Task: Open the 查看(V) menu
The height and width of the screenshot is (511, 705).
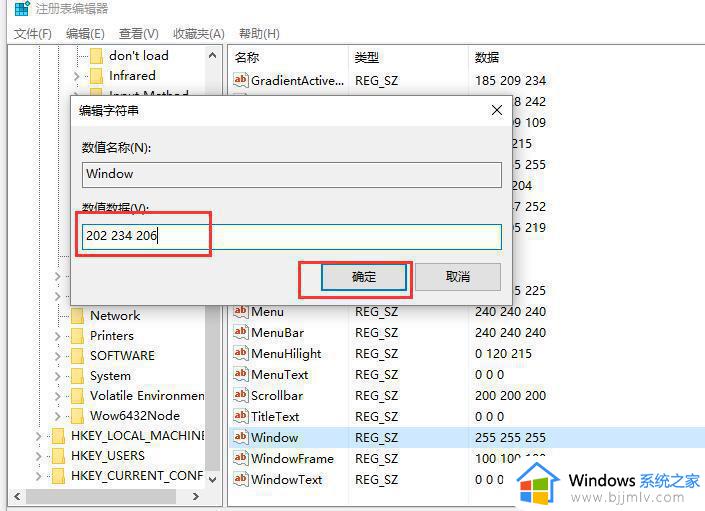Action: click(x=138, y=33)
